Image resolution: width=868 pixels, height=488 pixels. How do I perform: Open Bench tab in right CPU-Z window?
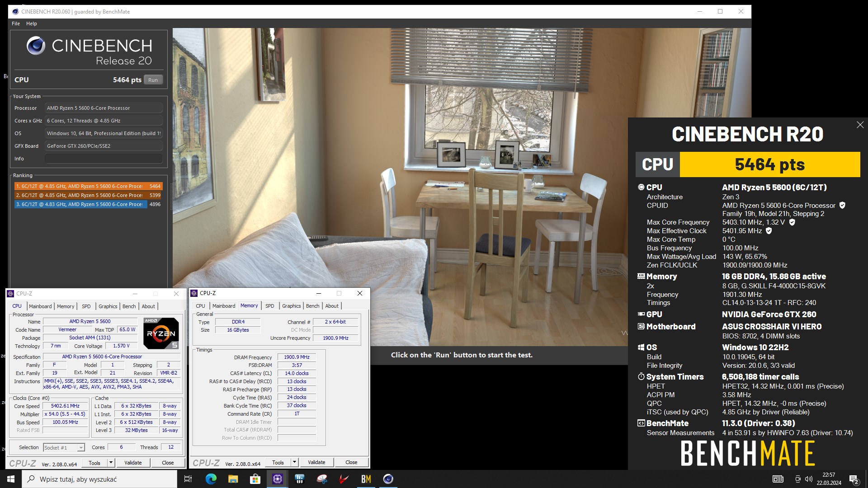[x=313, y=306]
